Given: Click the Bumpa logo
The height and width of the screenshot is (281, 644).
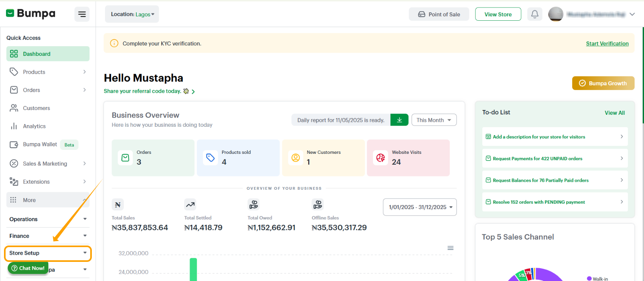Looking at the screenshot, I should point(31,14).
